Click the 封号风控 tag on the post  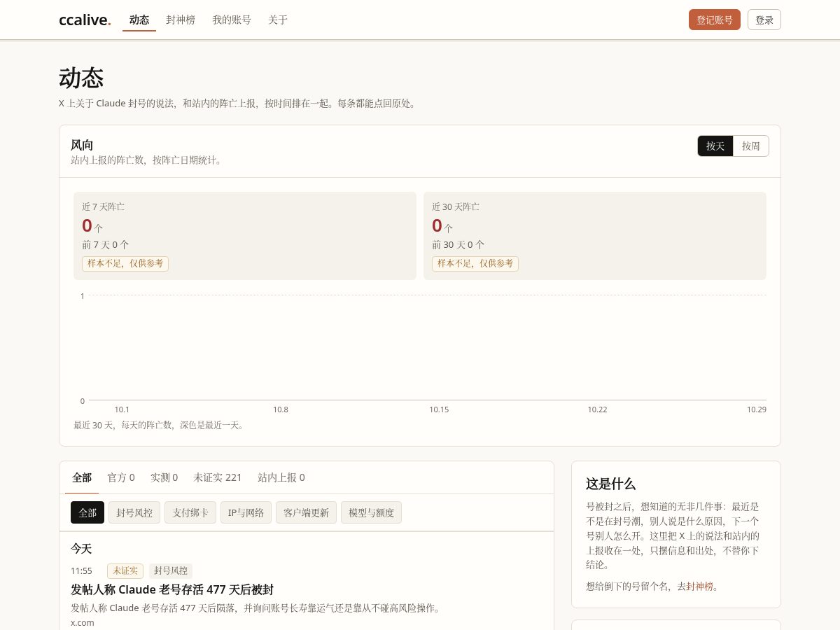[x=171, y=570]
